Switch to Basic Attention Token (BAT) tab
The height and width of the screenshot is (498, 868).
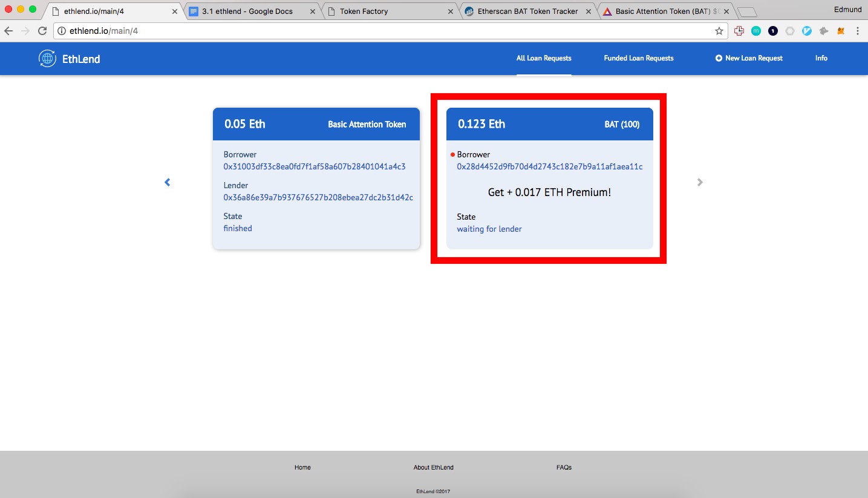[666, 11]
